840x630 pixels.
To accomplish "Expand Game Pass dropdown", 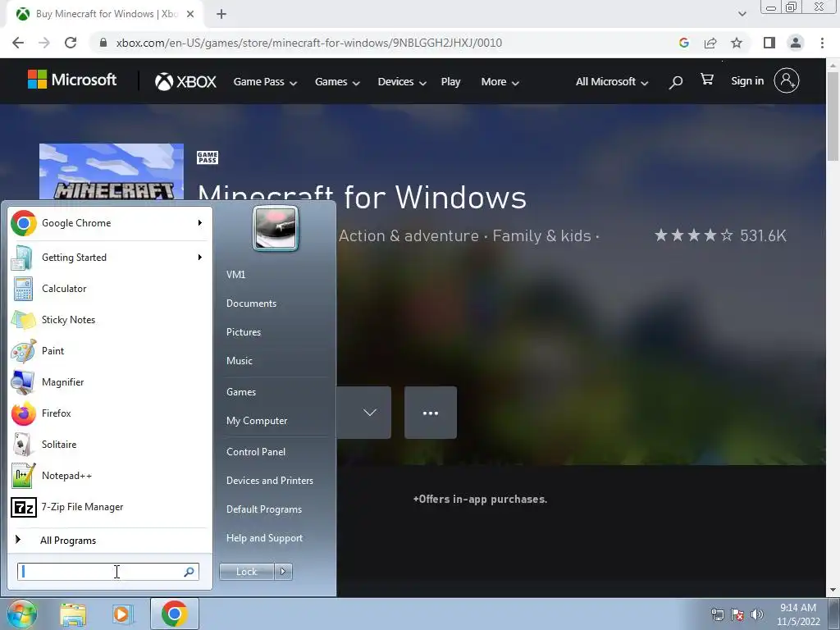I will pyautogui.click(x=265, y=82).
